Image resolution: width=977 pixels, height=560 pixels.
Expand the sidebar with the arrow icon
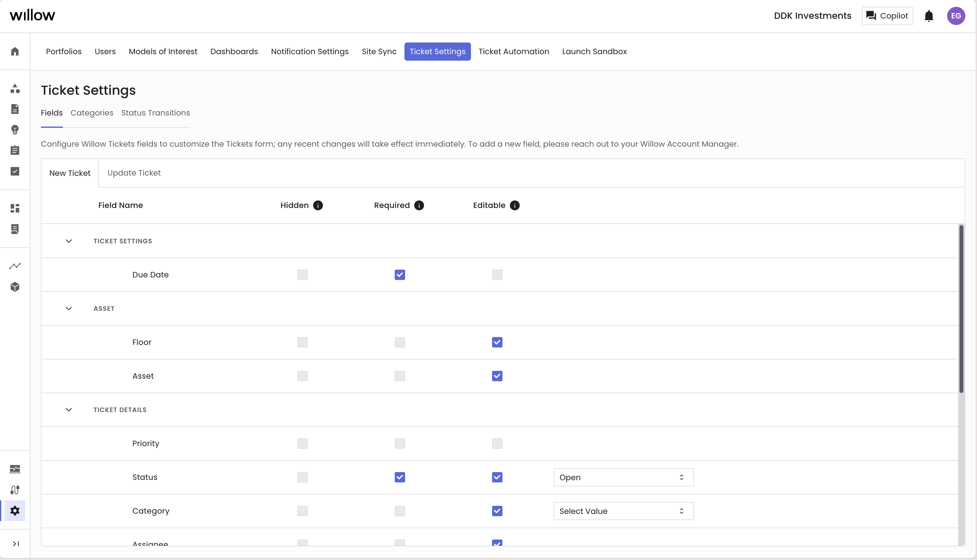(16, 543)
